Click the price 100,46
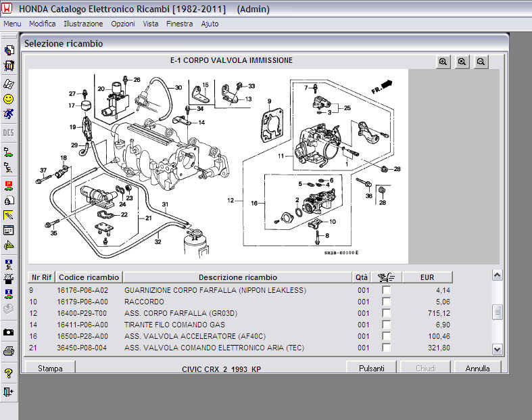 (x=439, y=336)
